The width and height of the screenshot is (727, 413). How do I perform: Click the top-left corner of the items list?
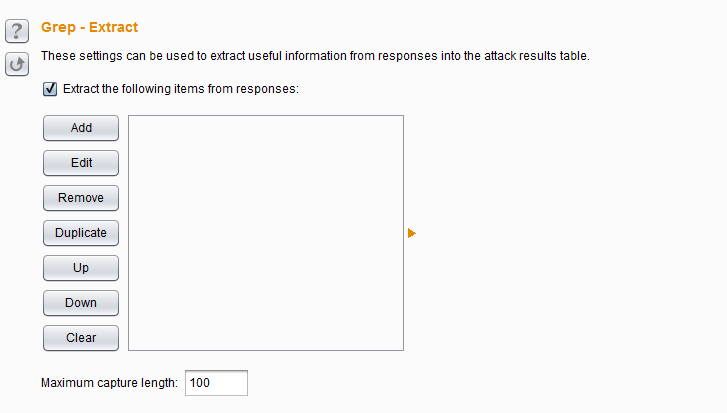(133, 120)
